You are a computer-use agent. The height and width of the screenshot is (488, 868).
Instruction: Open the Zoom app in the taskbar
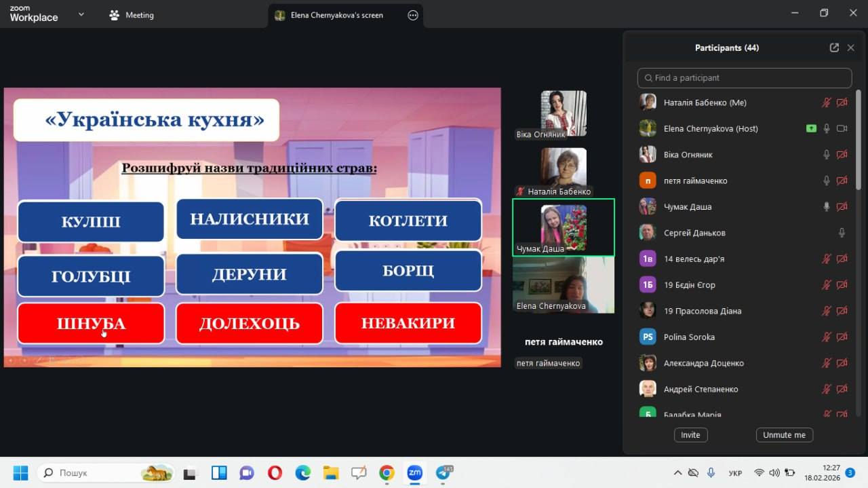[414, 472]
